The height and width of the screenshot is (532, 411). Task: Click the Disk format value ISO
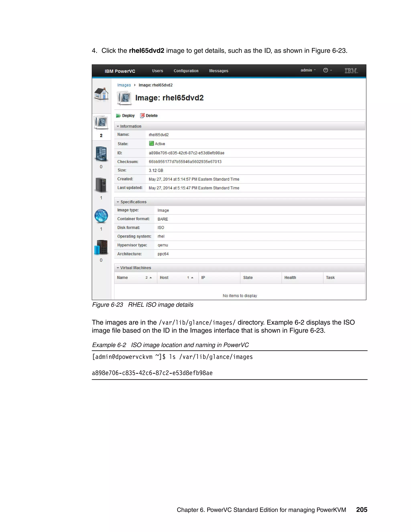point(161,227)
